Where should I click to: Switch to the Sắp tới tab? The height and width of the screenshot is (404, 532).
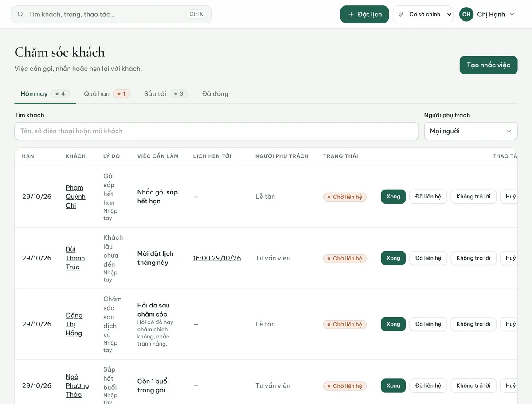(166, 94)
